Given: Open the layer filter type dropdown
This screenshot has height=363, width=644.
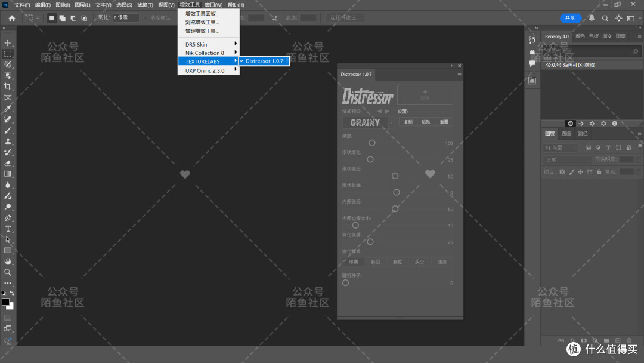Looking at the screenshot, I should tap(561, 147).
